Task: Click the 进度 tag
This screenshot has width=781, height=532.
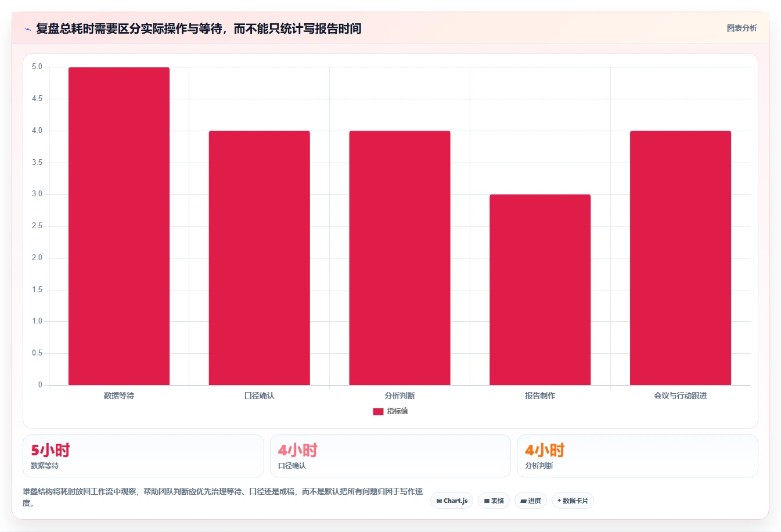Action: (x=531, y=501)
